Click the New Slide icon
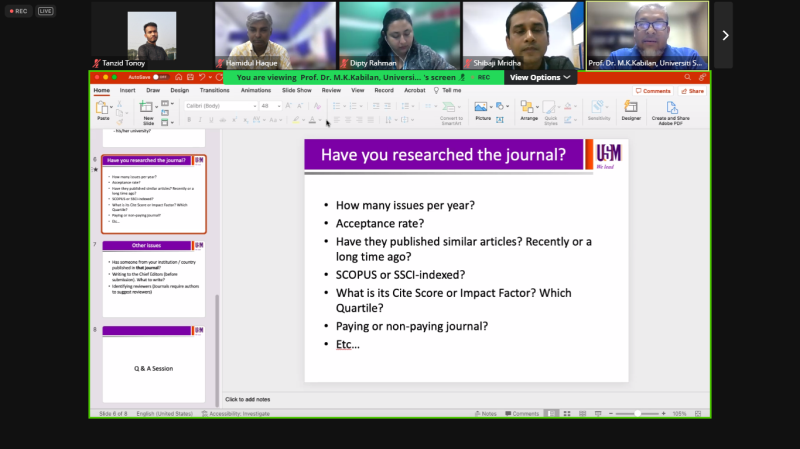The image size is (800, 449). pyautogui.click(x=148, y=110)
